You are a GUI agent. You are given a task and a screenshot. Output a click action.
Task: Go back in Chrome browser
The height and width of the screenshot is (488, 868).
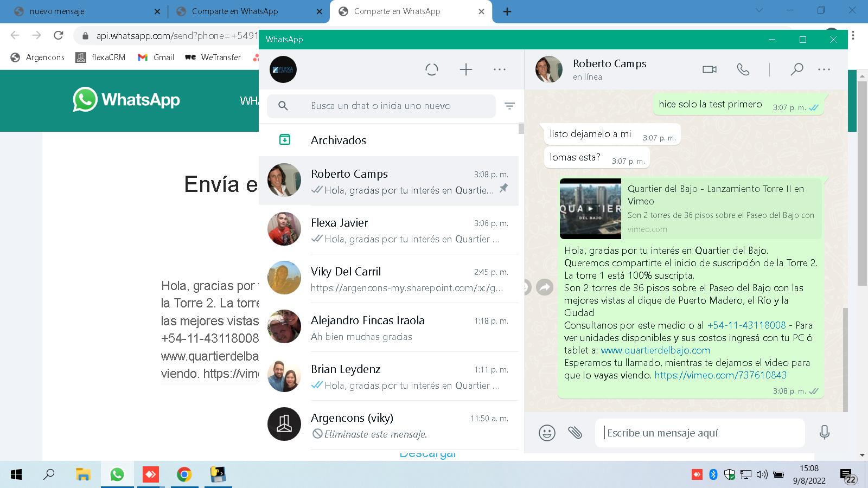pos(15,35)
